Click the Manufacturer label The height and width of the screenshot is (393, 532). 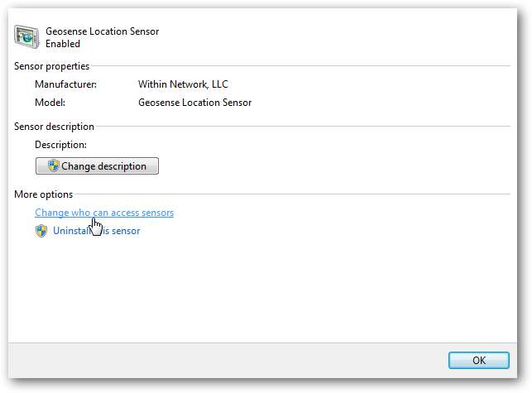click(65, 84)
